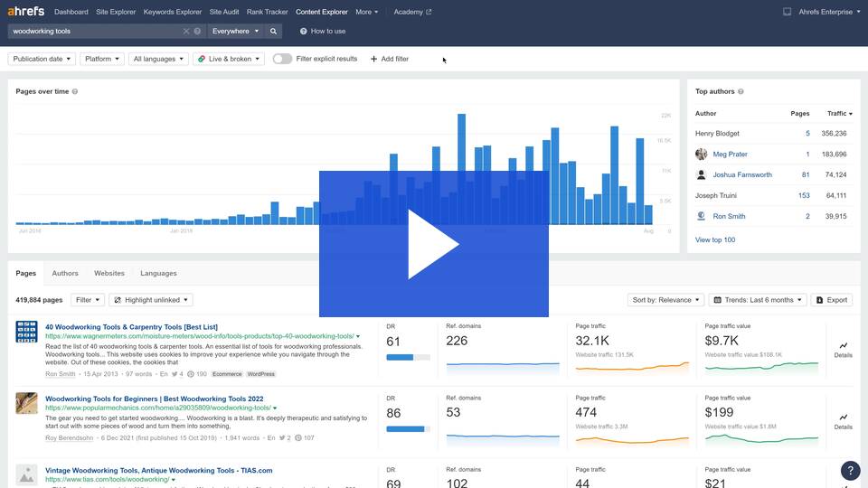Toggle Filter explicit results switch
This screenshot has height=488, width=868.
pos(282,59)
